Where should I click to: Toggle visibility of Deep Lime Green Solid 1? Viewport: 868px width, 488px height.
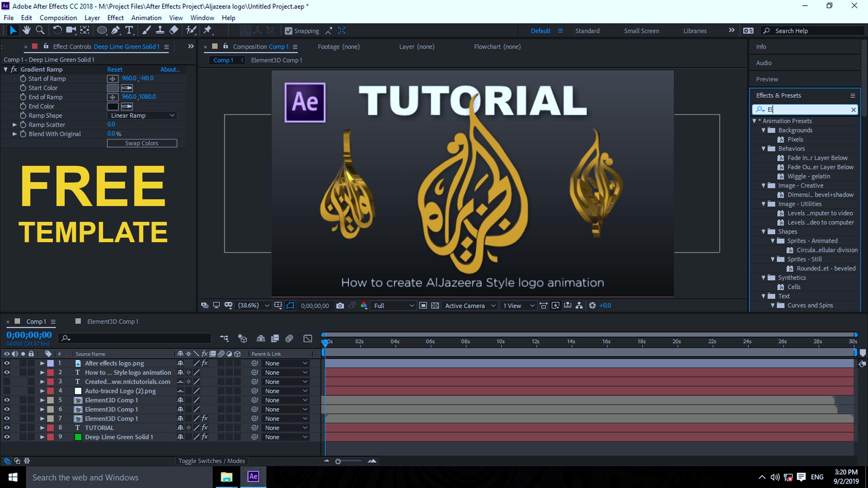click(7, 437)
